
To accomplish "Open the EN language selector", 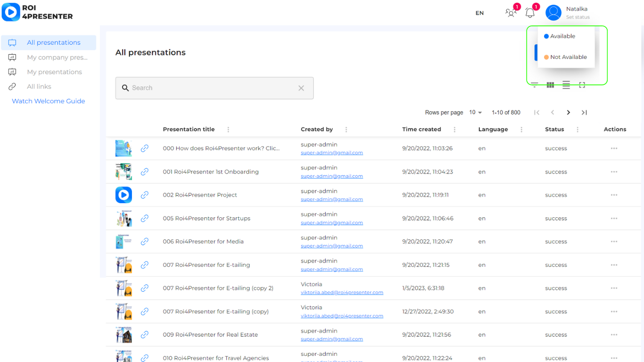I will click(x=479, y=13).
